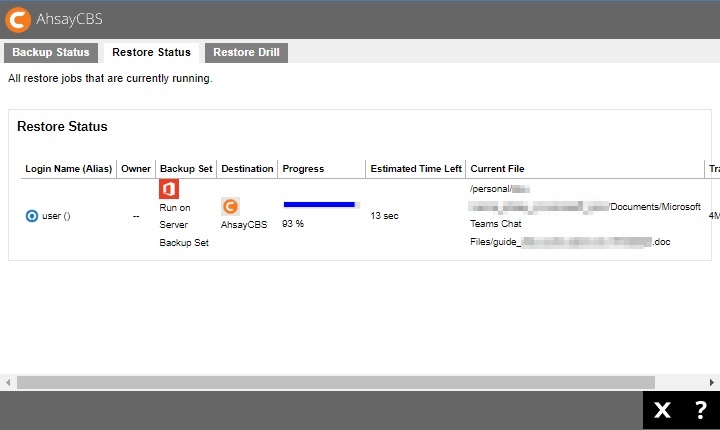The height and width of the screenshot is (430, 720).
Task: Click the Current File column header
Action: (497, 169)
